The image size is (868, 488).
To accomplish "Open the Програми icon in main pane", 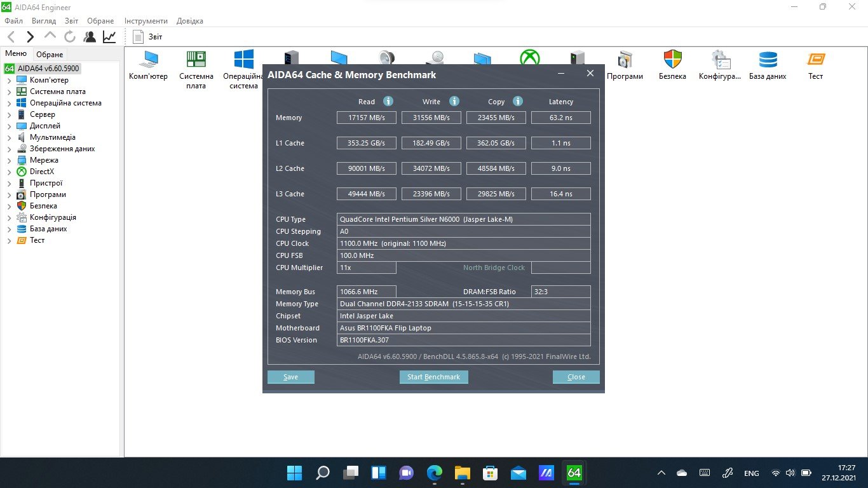I will (x=625, y=65).
